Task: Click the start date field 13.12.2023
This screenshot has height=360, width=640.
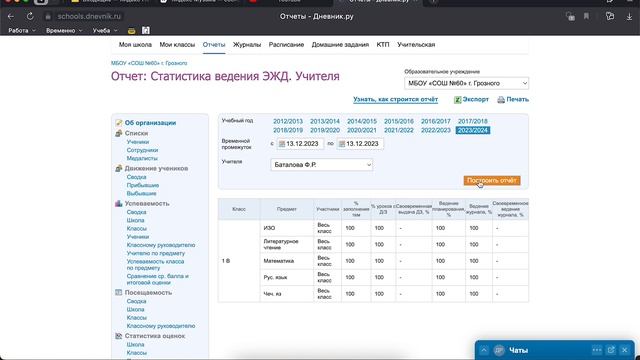Action: pyautogui.click(x=300, y=144)
